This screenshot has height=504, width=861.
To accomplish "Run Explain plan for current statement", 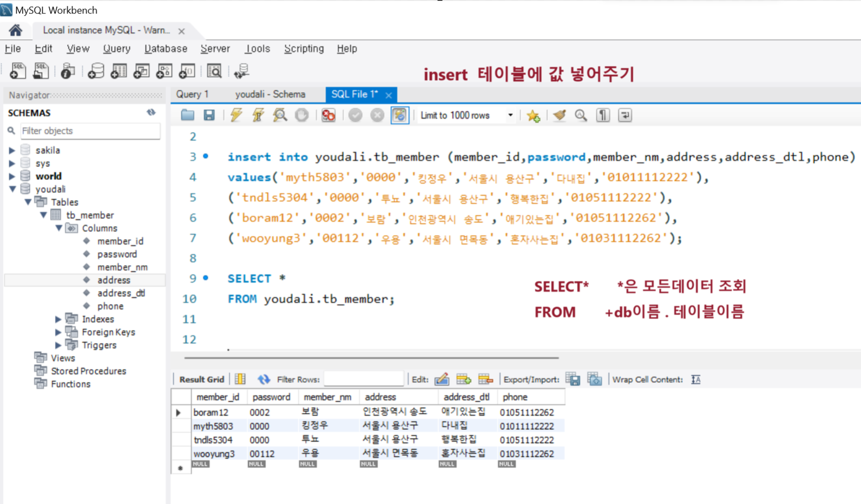I will [280, 115].
